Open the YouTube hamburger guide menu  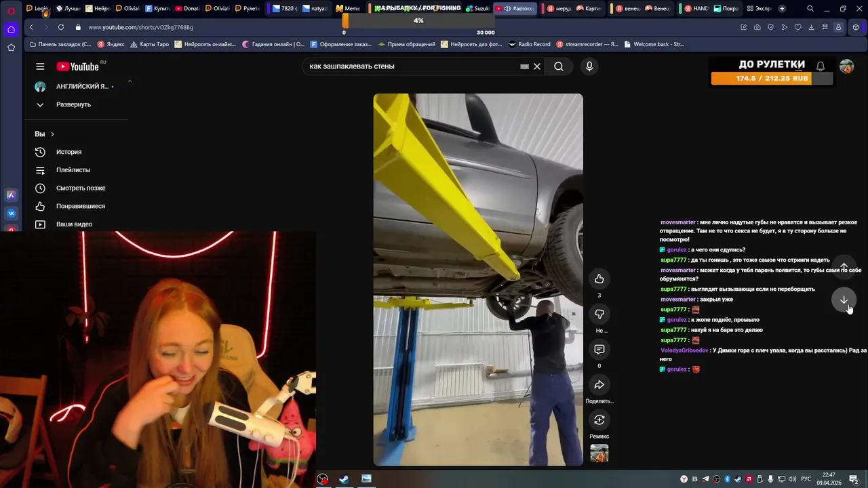[x=40, y=66]
